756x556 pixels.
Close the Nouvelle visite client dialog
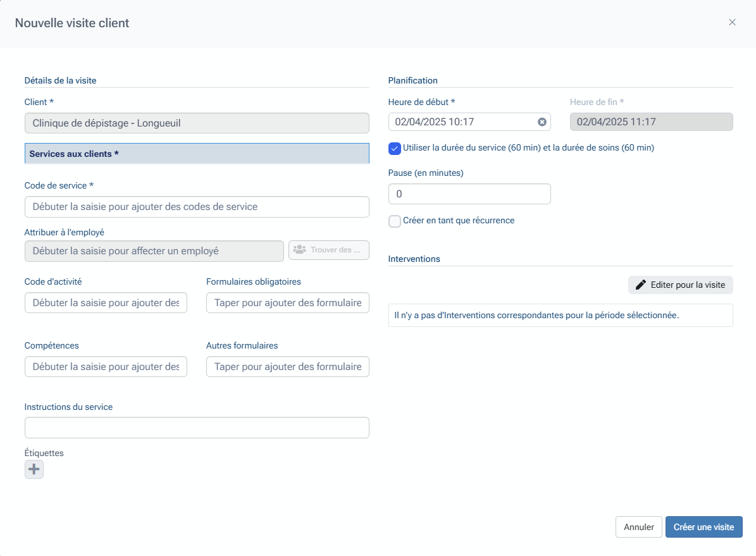[x=732, y=22]
